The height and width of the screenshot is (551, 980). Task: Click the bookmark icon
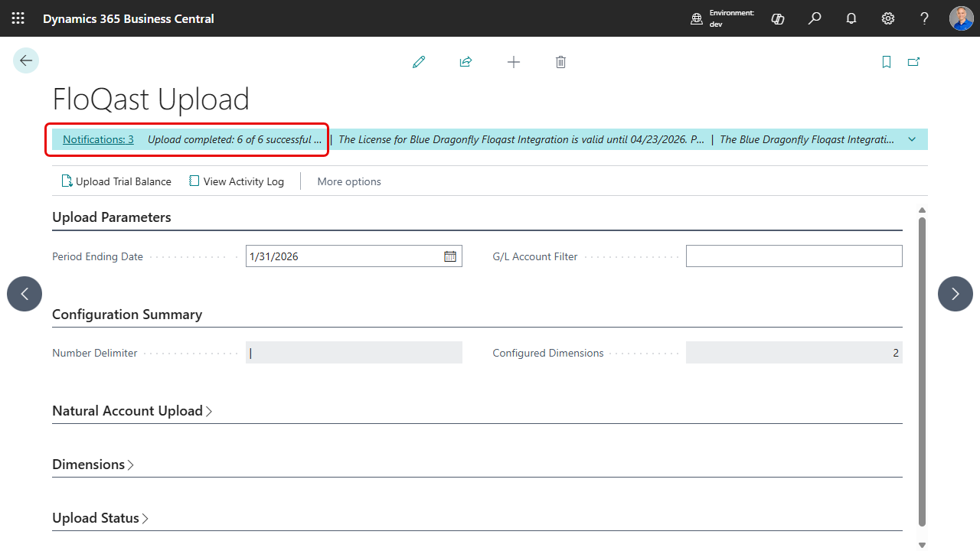click(887, 62)
